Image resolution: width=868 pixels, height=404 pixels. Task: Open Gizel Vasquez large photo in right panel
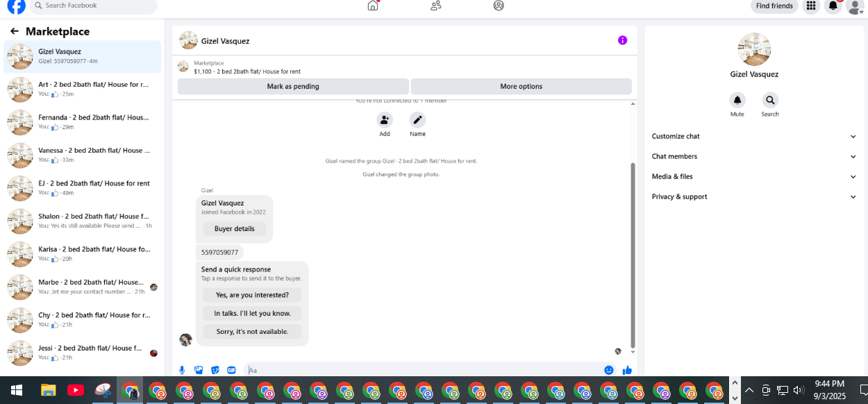click(753, 50)
